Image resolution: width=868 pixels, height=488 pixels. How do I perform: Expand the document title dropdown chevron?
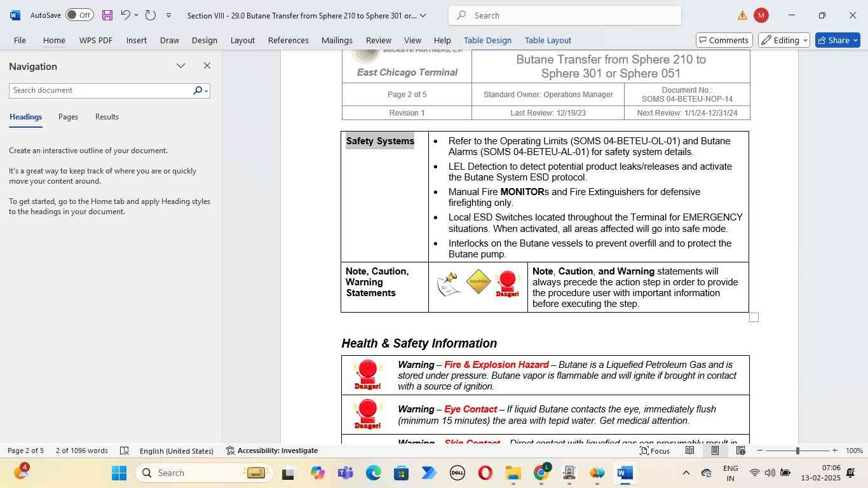point(423,15)
